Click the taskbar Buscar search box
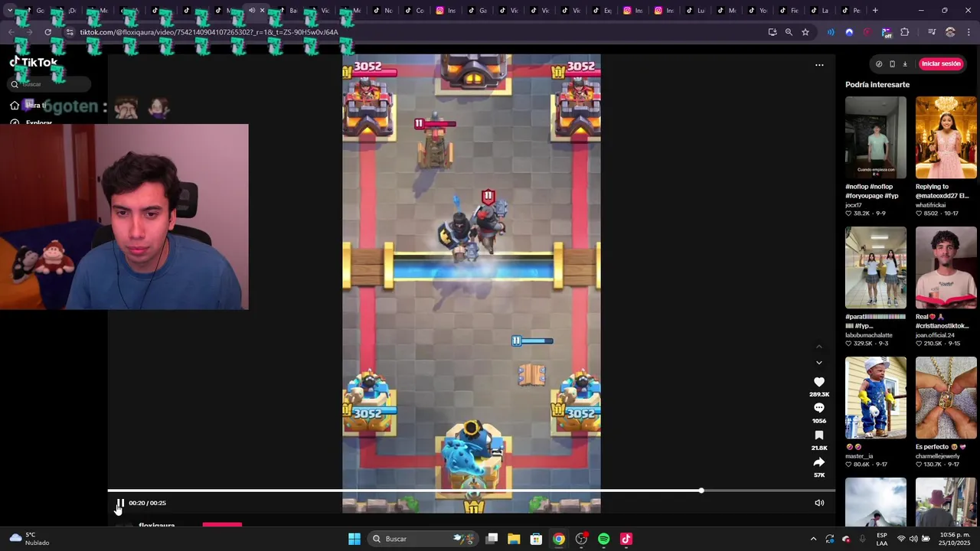 pos(421,539)
